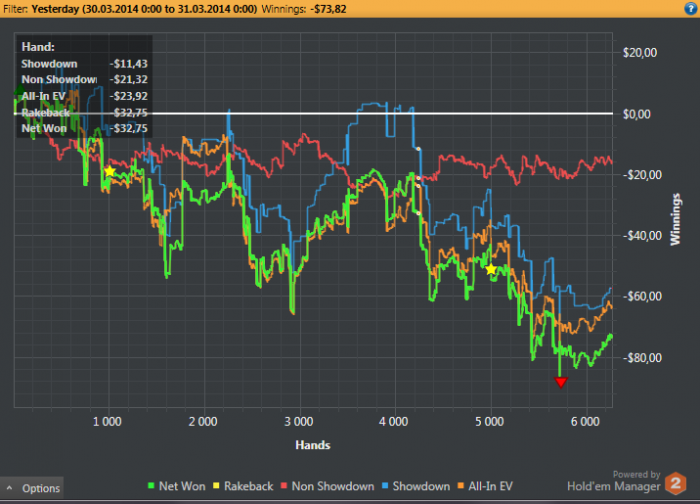This screenshot has height=504, width=700.
Task: Click the $0,00 y-axis label
Action: click(x=637, y=114)
